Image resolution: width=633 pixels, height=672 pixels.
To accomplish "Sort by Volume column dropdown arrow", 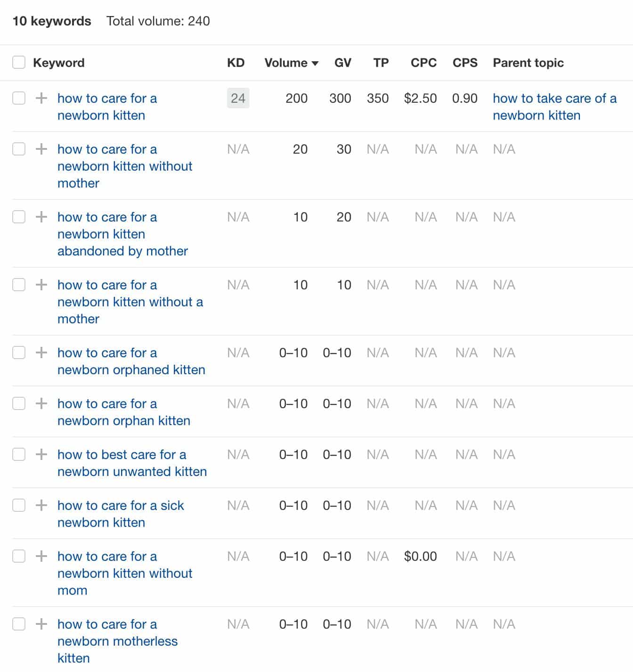I will (x=315, y=63).
